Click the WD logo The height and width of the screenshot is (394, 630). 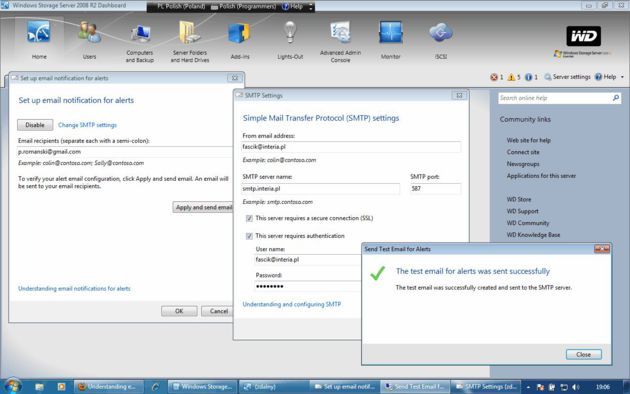coord(583,36)
